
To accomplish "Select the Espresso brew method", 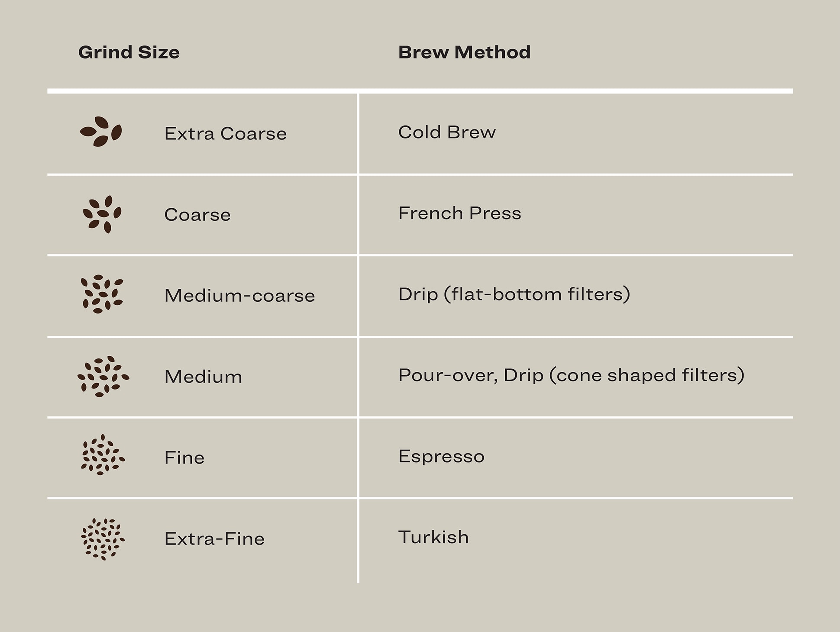I will coord(441,456).
